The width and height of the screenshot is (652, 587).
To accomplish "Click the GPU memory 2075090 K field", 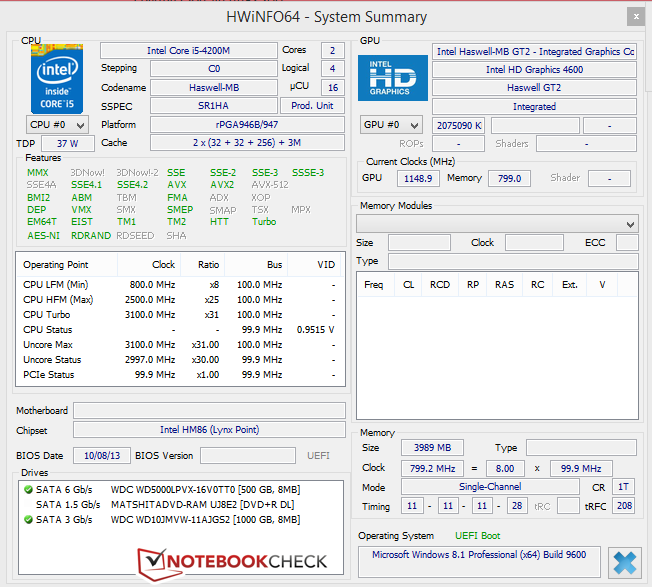I will click(459, 125).
